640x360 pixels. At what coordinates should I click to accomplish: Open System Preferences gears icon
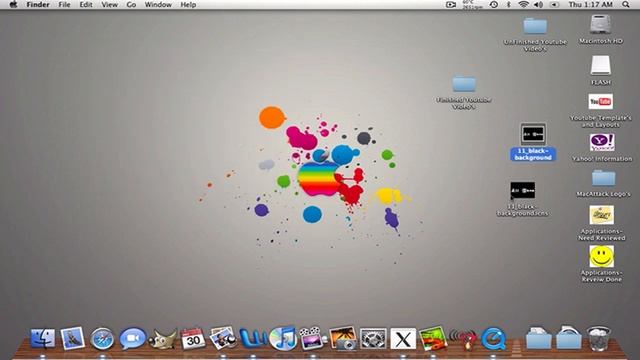[373, 338]
